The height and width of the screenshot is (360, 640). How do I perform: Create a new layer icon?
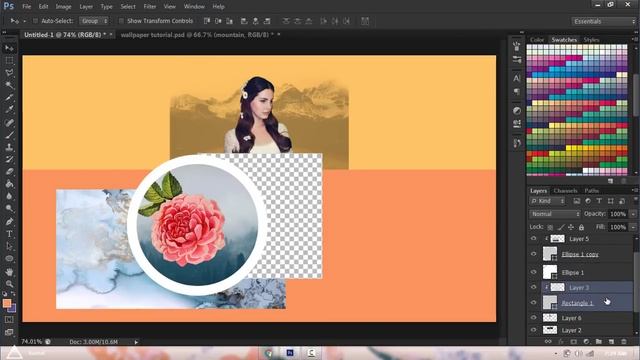coord(611,341)
